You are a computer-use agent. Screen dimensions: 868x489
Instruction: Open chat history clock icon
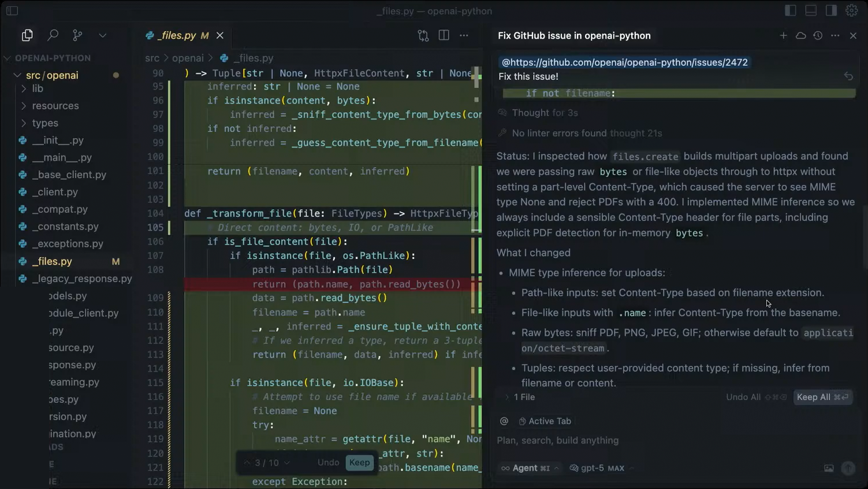(x=818, y=35)
